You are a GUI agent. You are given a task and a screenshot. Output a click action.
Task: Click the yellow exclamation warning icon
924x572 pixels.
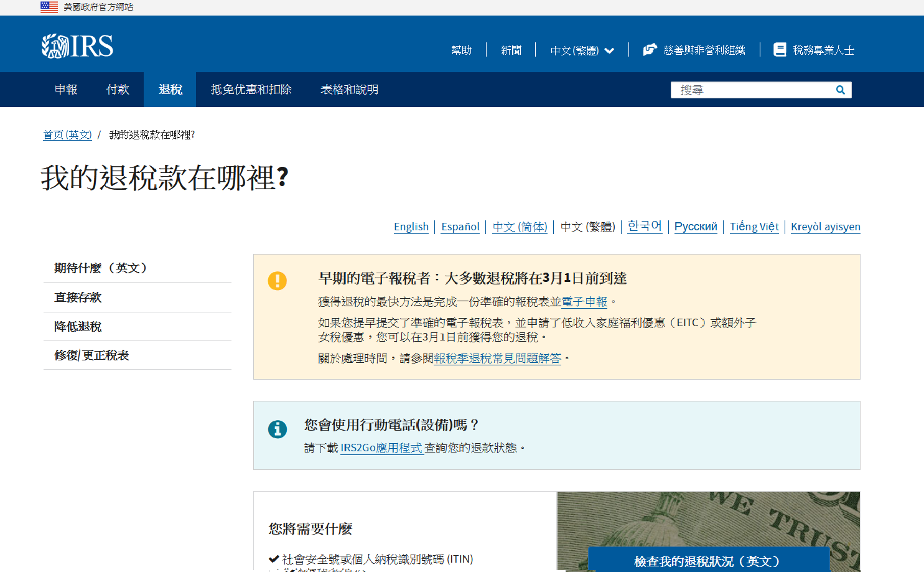pyautogui.click(x=278, y=280)
